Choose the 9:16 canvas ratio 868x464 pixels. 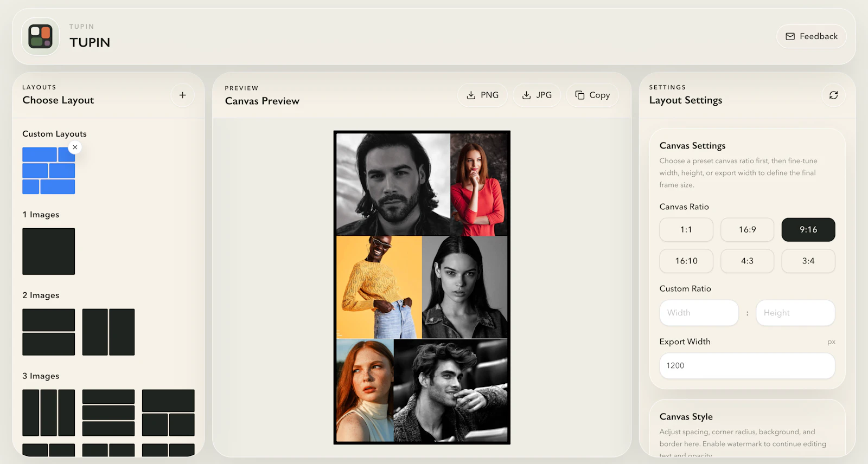coord(808,230)
